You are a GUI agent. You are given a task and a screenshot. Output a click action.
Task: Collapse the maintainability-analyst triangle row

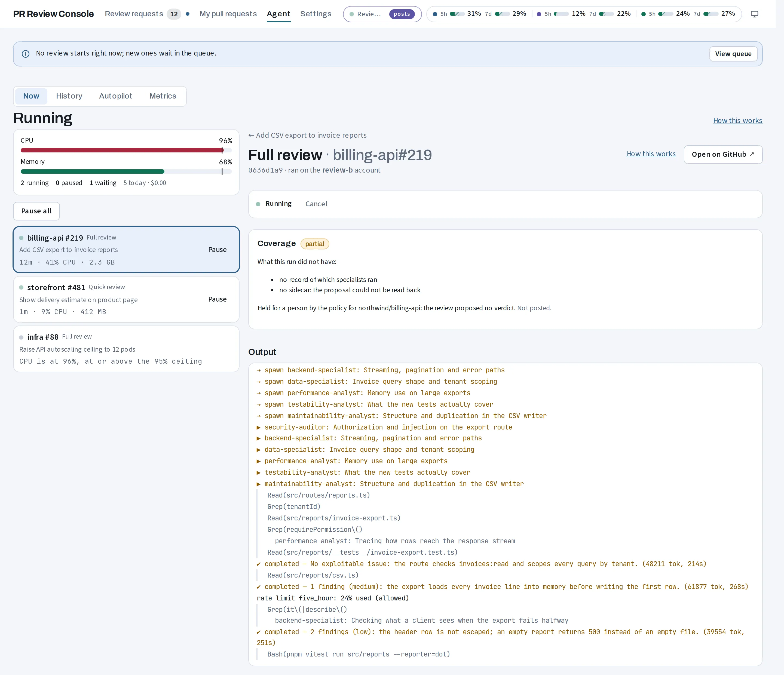pyautogui.click(x=390, y=484)
